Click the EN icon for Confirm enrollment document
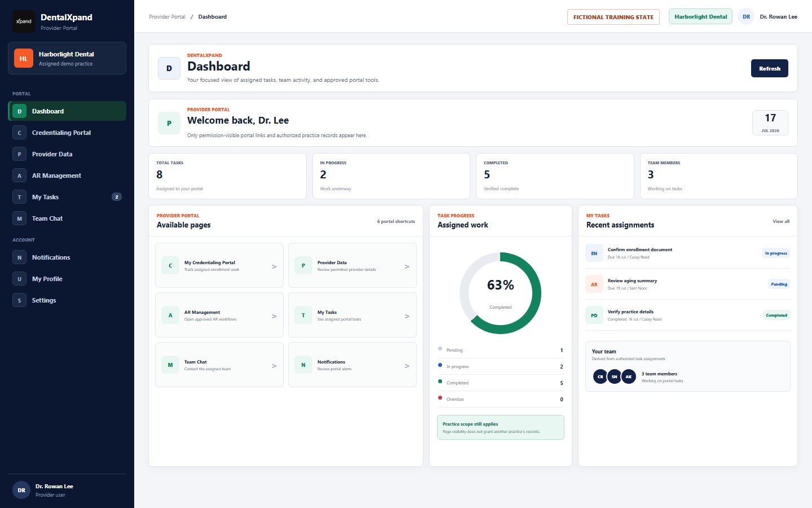The width and height of the screenshot is (812, 508). click(594, 253)
